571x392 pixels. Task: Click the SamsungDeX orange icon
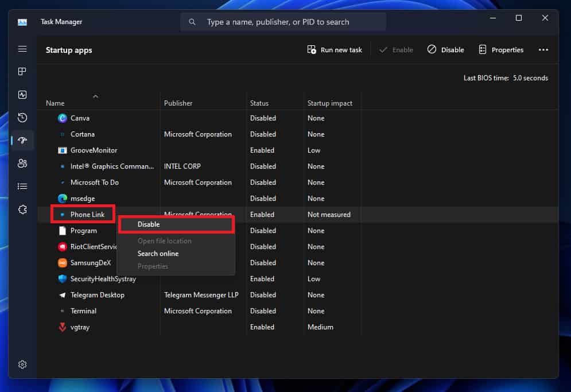point(63,263)
